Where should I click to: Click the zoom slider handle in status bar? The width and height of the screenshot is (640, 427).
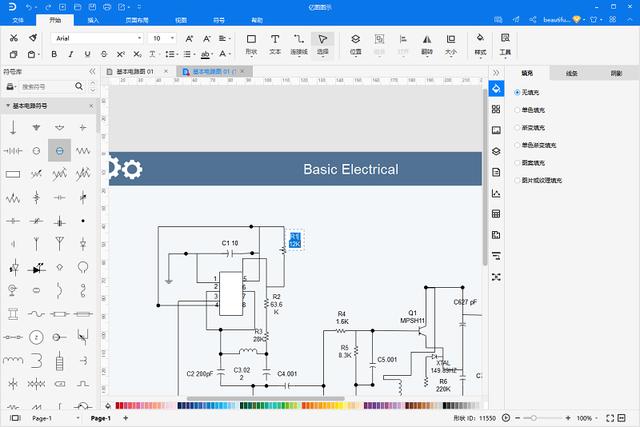click(x=533, y=418)
